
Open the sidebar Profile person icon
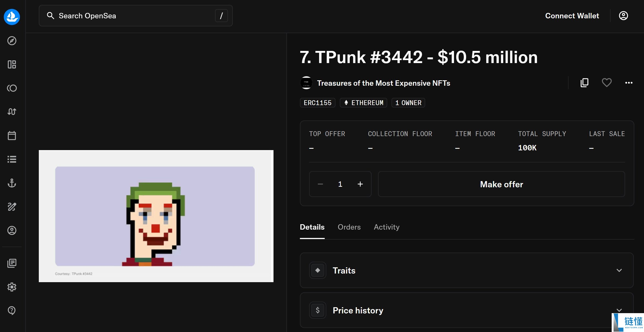12,230
